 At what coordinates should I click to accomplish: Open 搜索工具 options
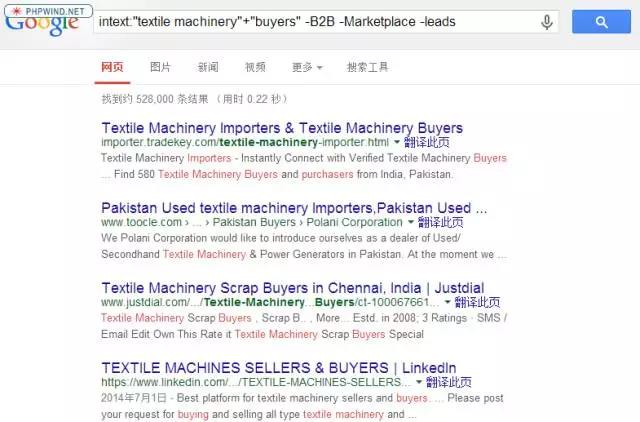367,67
